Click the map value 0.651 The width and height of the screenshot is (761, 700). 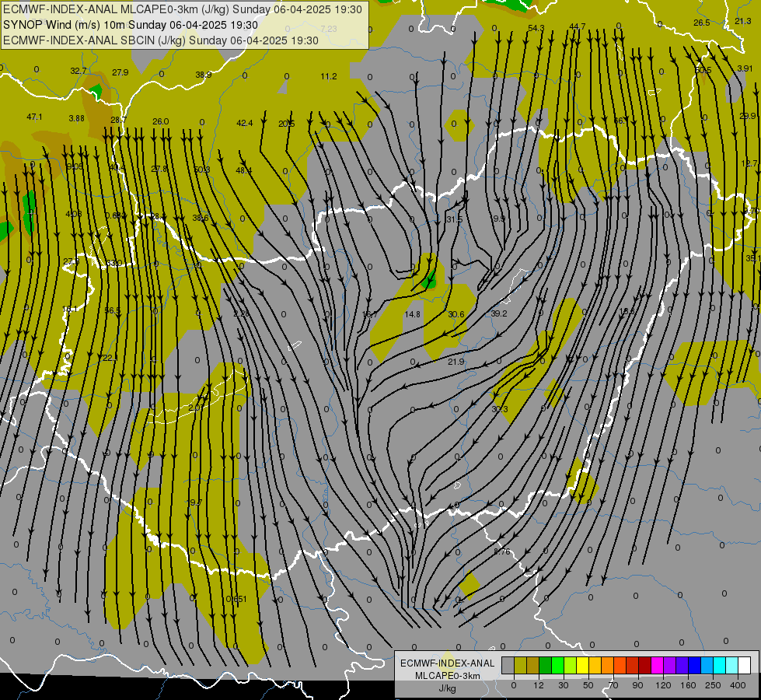pos(236,599)
